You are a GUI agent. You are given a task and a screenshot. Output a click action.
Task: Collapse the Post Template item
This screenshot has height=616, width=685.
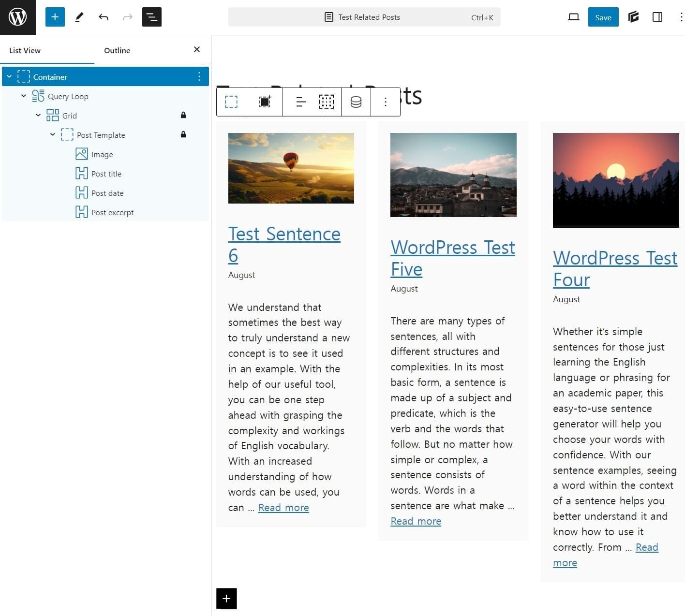pos(53,135)
